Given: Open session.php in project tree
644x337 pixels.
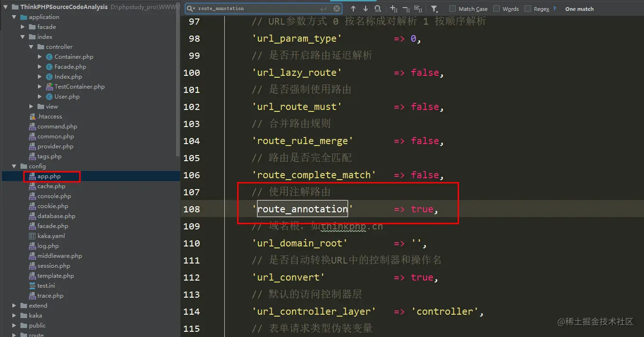Looking at the screenshot, I should point(54,266).
